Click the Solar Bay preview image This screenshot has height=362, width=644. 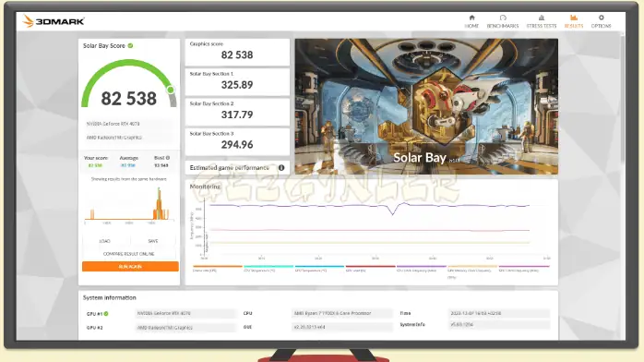point(426,106)
